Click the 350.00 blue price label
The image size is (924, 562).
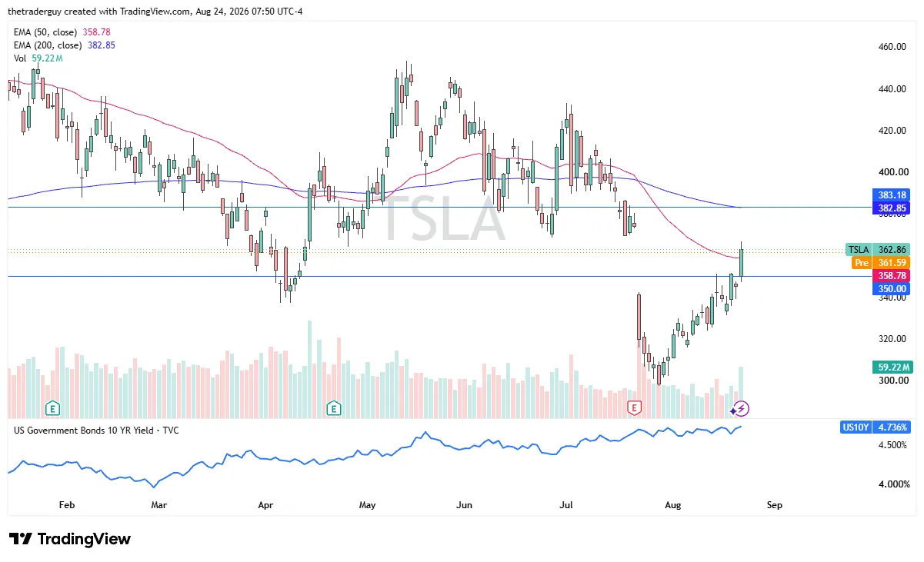(892, 288)
